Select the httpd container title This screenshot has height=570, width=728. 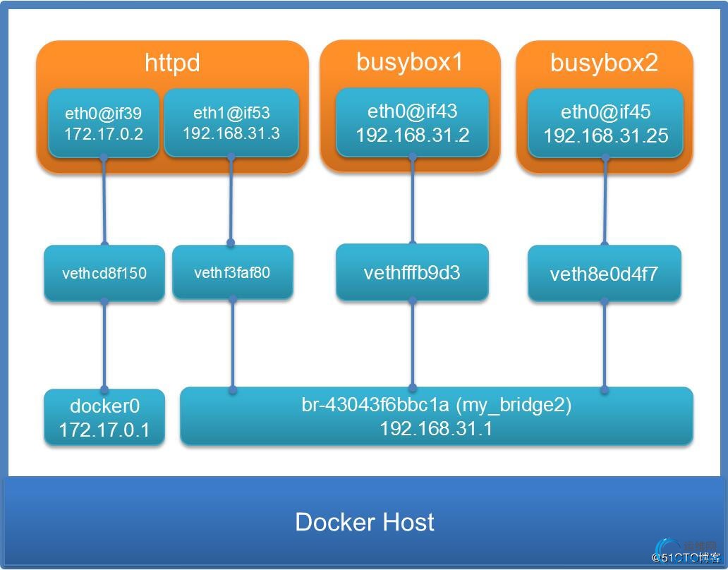pyautogui.click(x=172, y=63)
